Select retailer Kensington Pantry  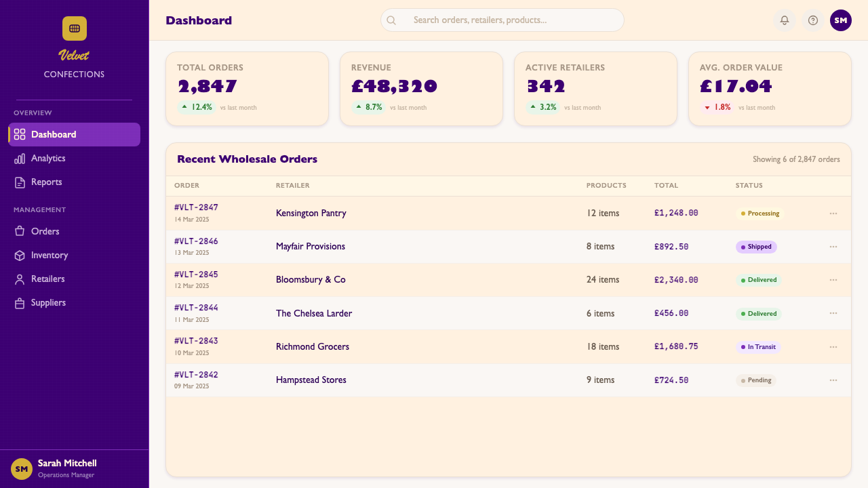pos(311,213)
